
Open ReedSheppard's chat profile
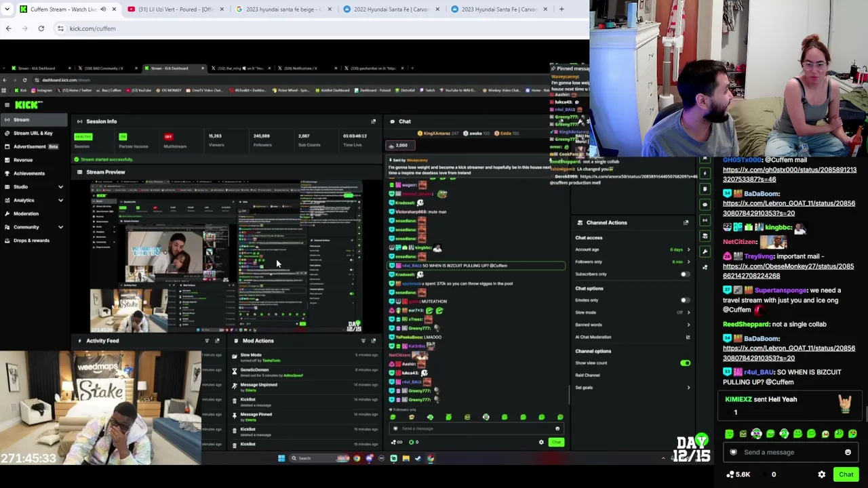pos(746,324)
